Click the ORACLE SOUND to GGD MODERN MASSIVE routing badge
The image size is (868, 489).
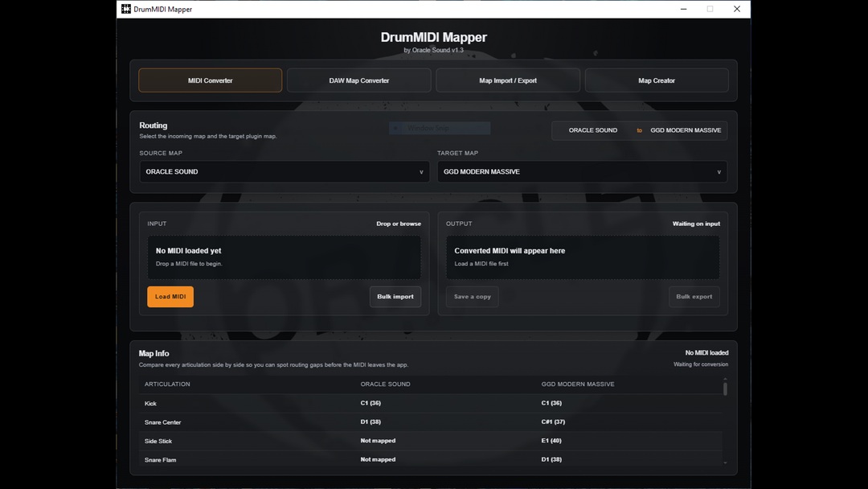[x=640, y=131]
